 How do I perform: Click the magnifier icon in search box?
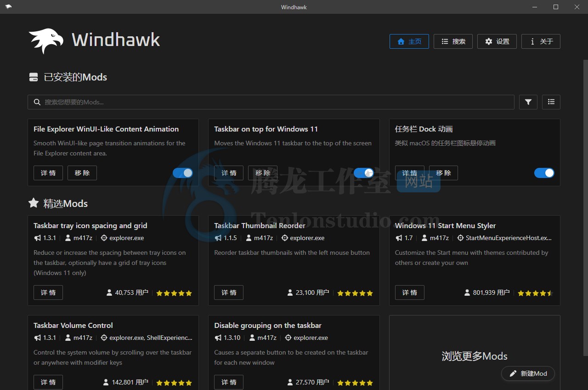37,102
